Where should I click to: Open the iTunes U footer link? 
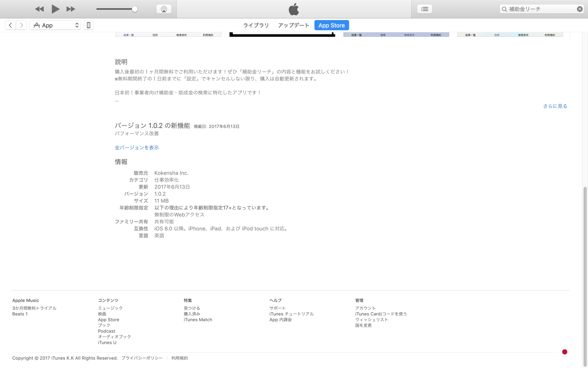tap(107, 343)
